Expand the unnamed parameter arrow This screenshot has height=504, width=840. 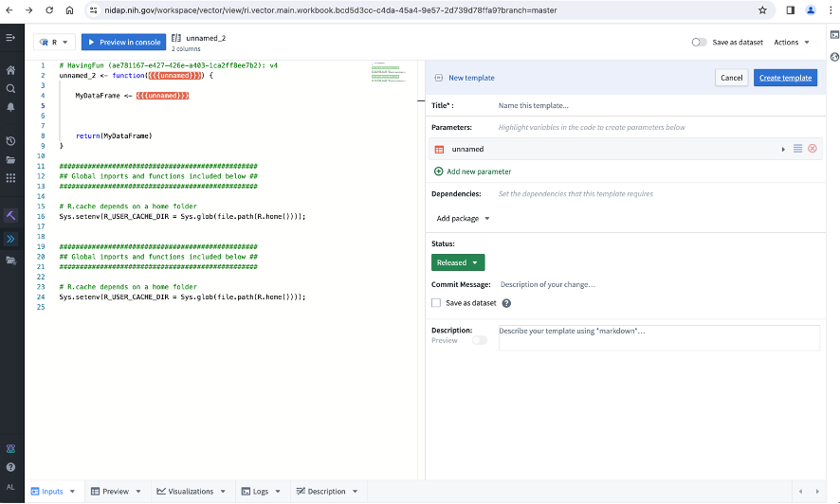[x=783, y=149]
